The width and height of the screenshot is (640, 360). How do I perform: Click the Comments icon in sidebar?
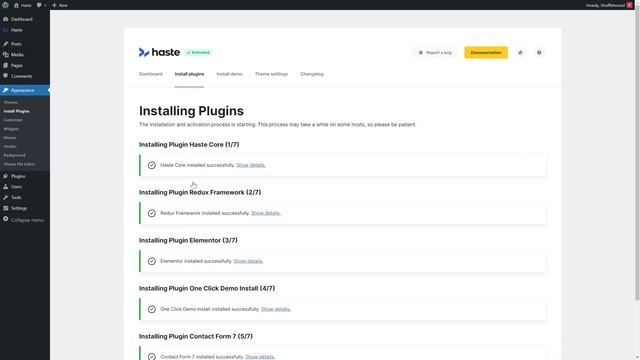click(6, 76)
